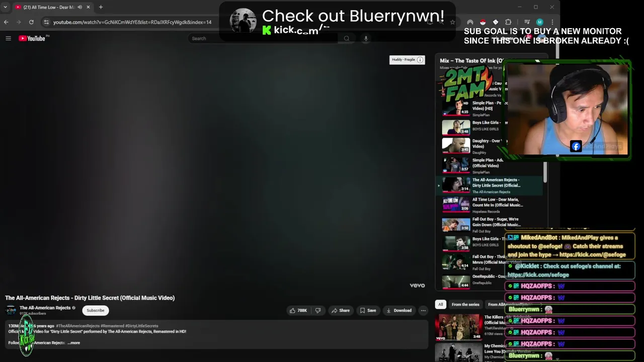Open the #TheAllAmericanRejects hashtag

coord(77,326)
